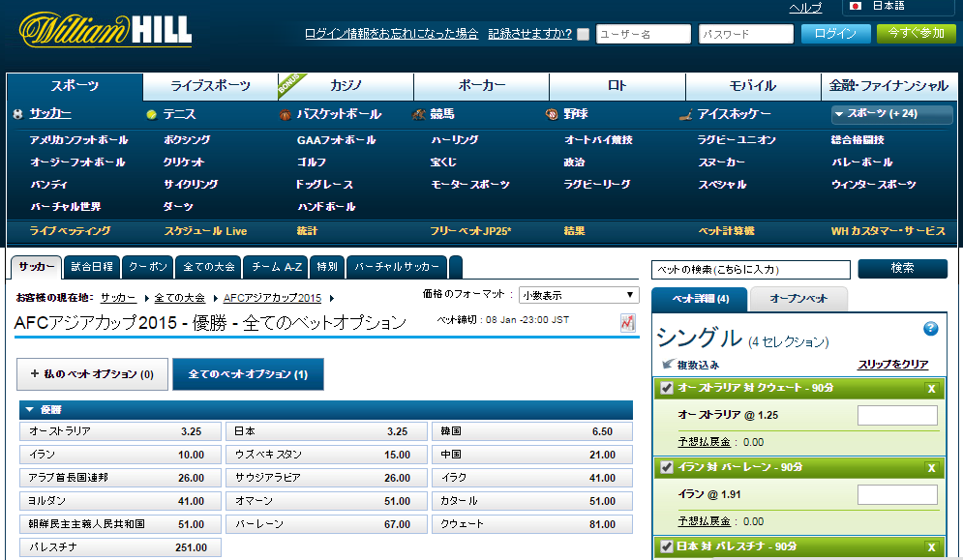Open the 金融・ファイナンシャル tab
This screenshot has height=560, width=963.
(888, 86)
